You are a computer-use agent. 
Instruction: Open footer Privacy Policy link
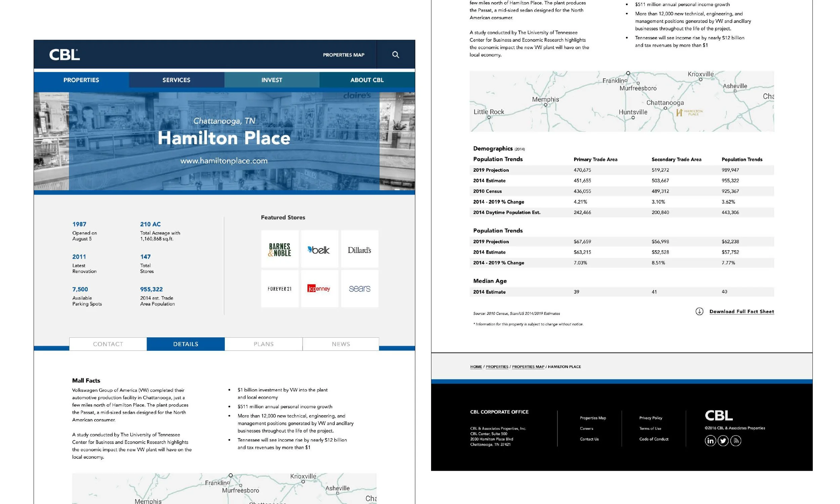pyautogui.click(x=650, y=418)
